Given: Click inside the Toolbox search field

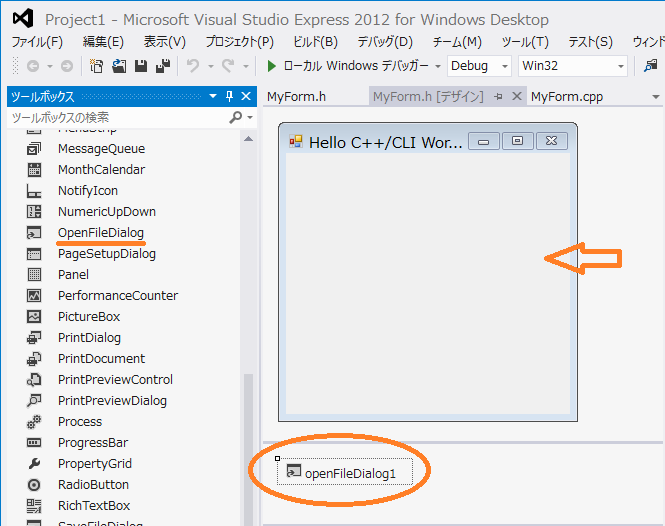Looking at the screenshot, I should 119,118.
